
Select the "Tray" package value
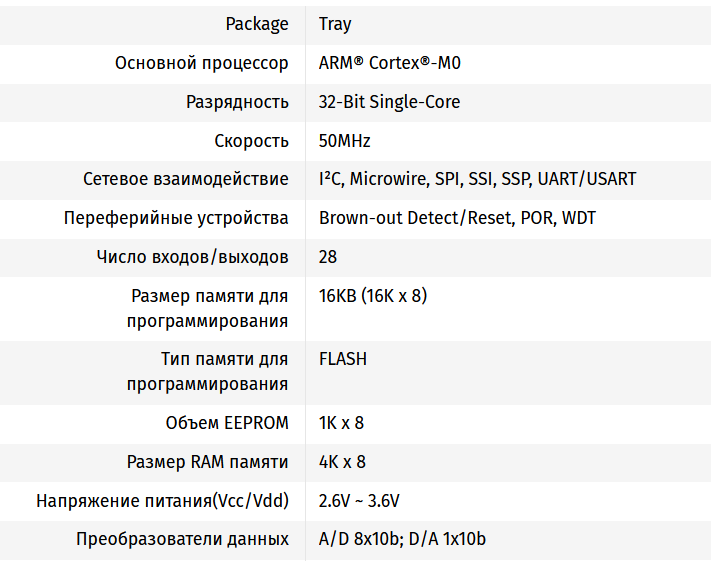[335, 24]
